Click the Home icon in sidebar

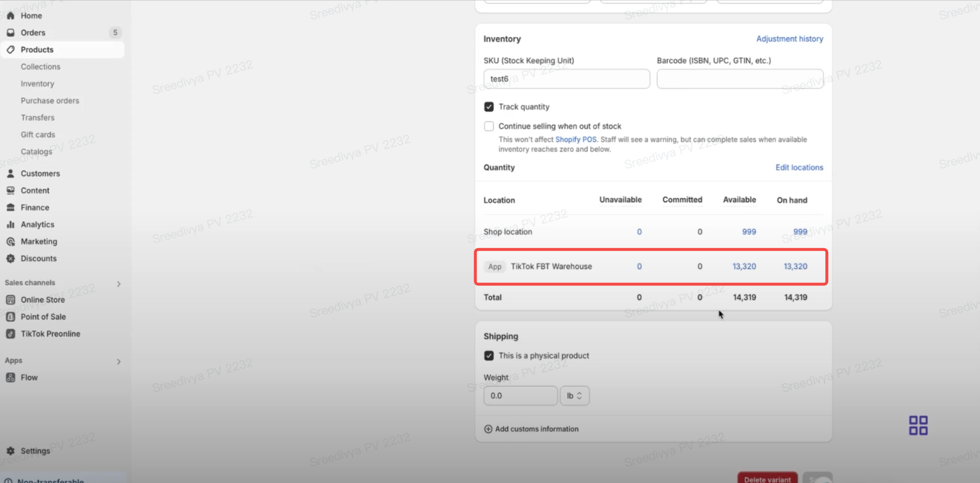click(x=10, y=15)
